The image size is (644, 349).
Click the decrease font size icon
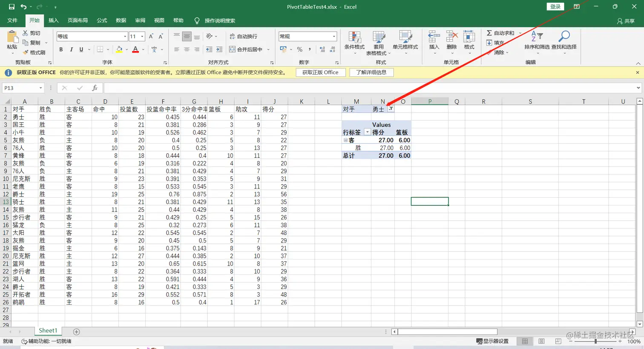click(x=161, y=37)
